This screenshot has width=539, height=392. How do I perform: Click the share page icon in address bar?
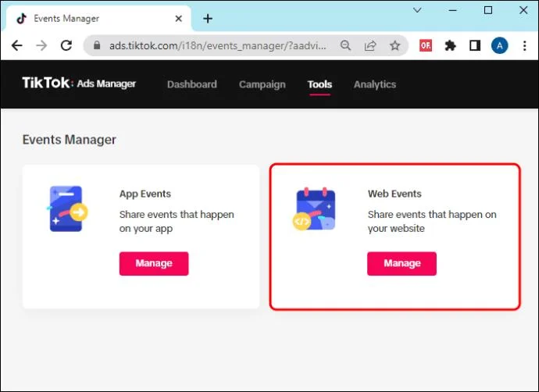click(370, 45)
